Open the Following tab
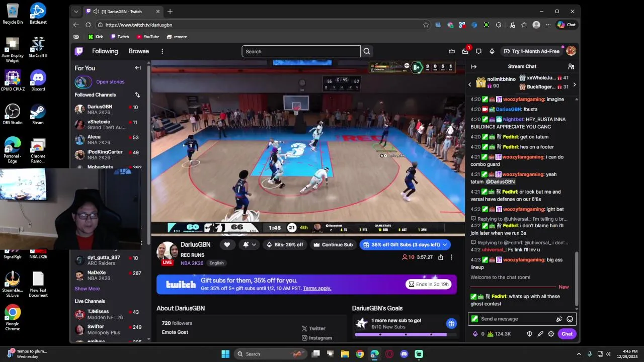 pos(105,51)
